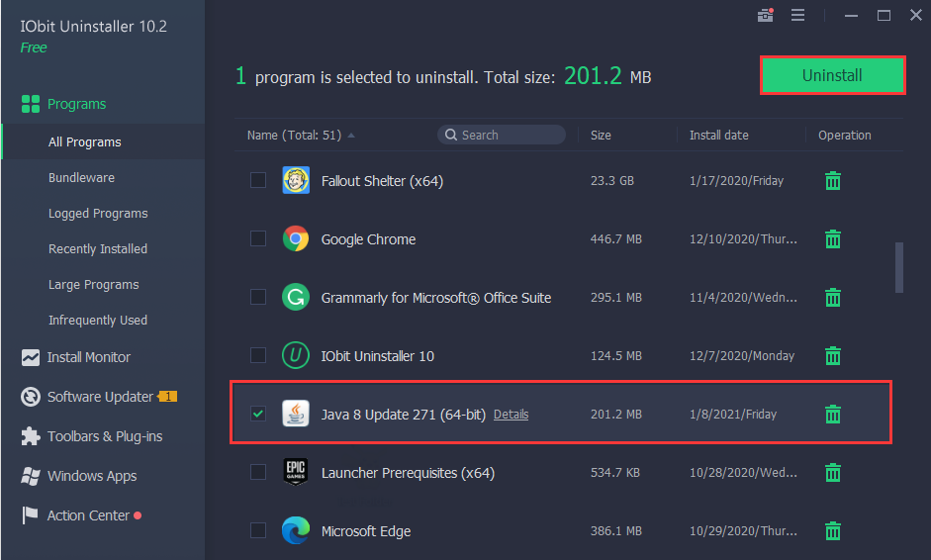Click the sort arrow next to Name column
This screenshot has height=560, width=931.
pos(351,136)
